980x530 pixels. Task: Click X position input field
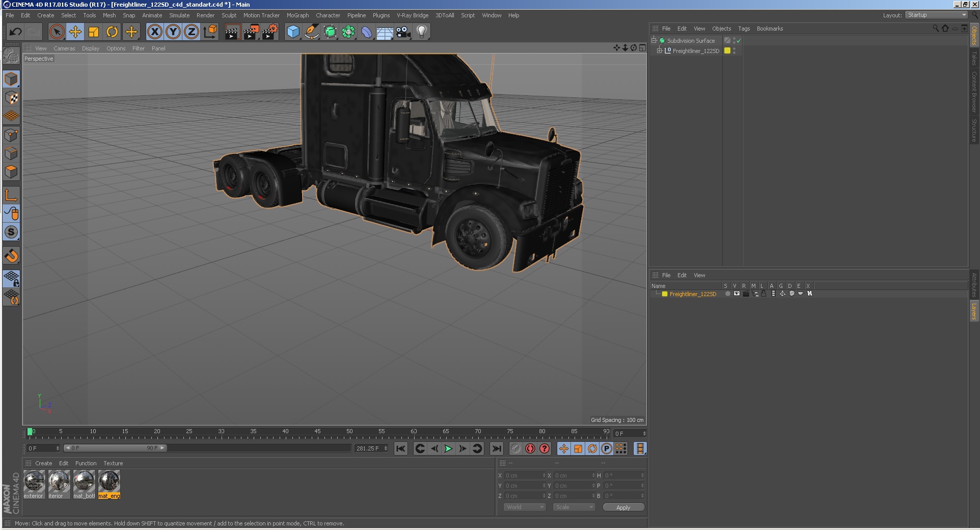524,475
